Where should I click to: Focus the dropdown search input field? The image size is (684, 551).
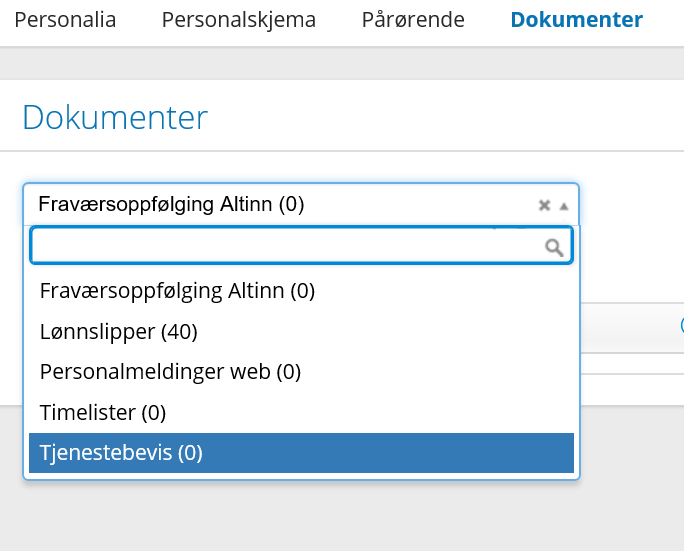pyautogui.click(x=301, y=245)
